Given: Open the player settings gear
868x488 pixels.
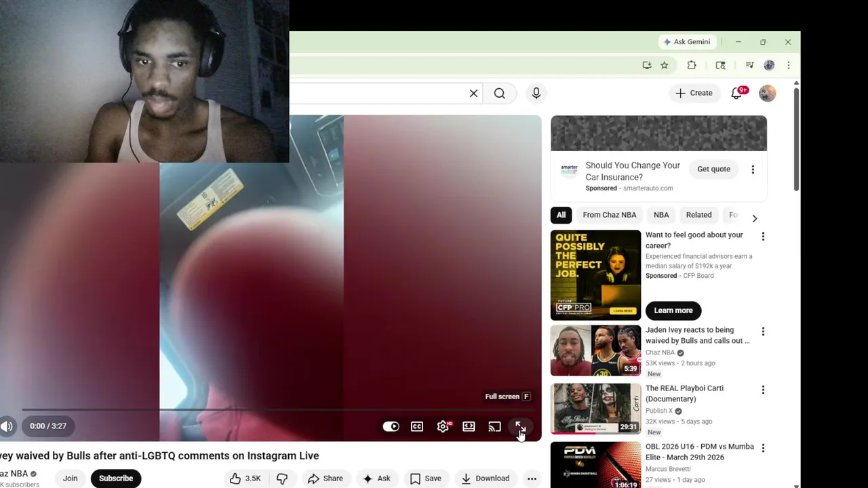Looking at the screenshot, I should [x=443, y=426].
